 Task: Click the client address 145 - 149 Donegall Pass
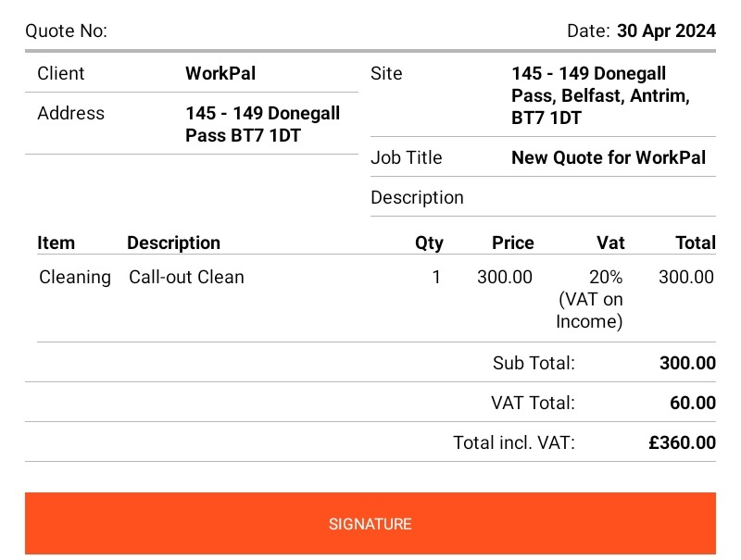[x=262, y=124]
